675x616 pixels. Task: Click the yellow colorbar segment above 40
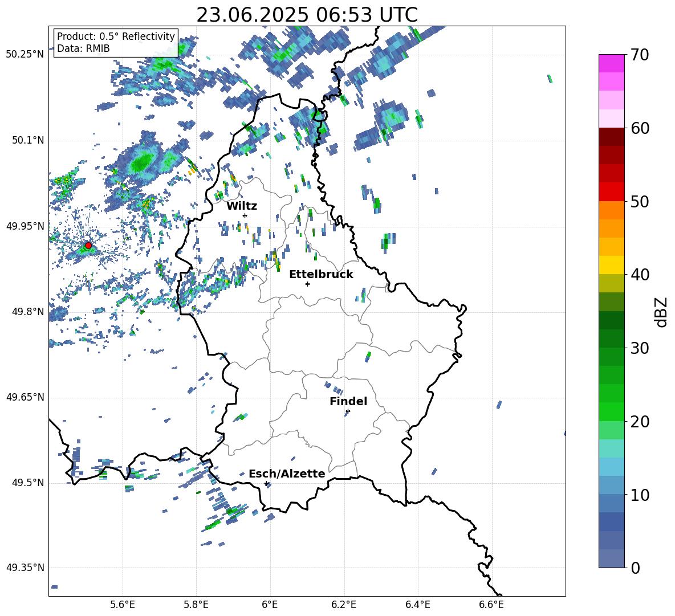[611, 265]
